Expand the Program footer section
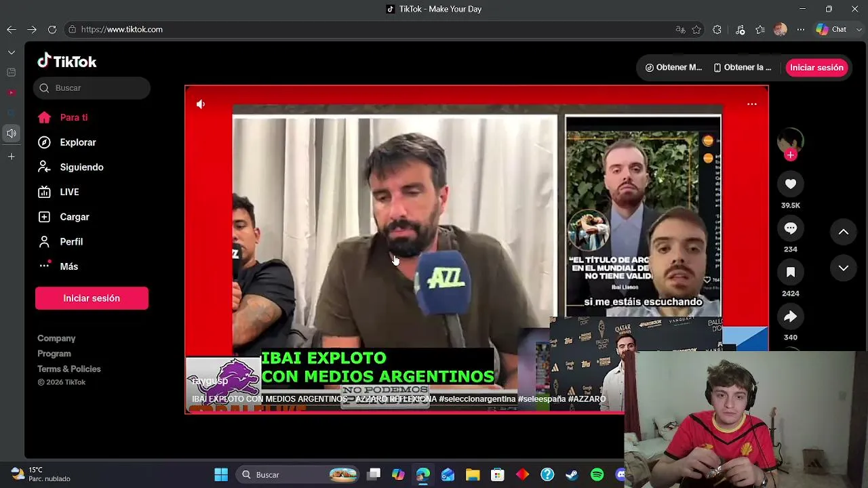Screen dimensions: 868x488 tap(54, 354)
